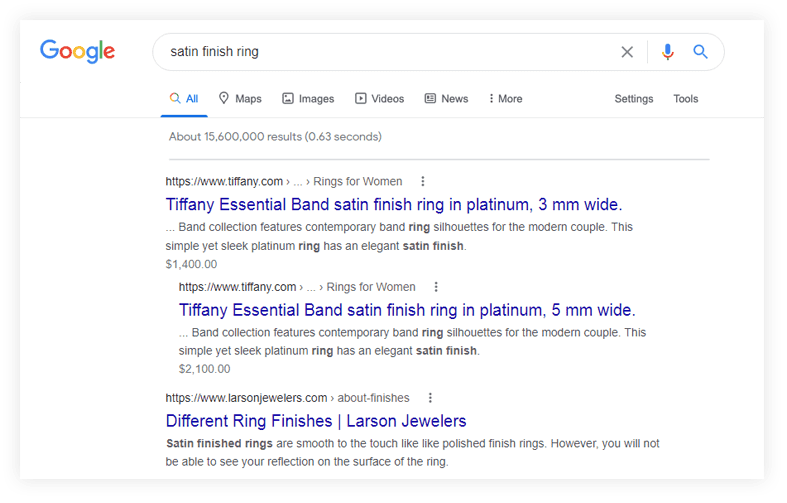Open Tiffany Essential Band 3 mm wide link
The height and width of the screenshot is (503, 787).
pos(394,204)
